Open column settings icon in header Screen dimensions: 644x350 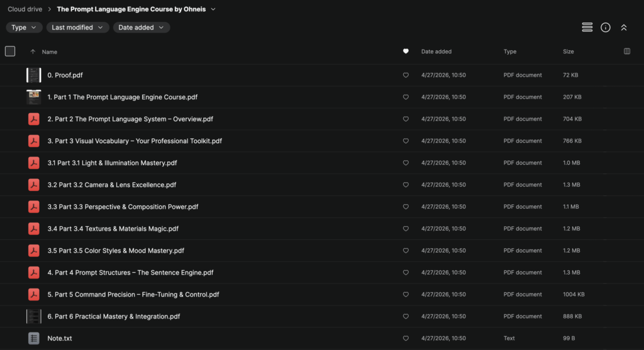[x=626, y=52]
